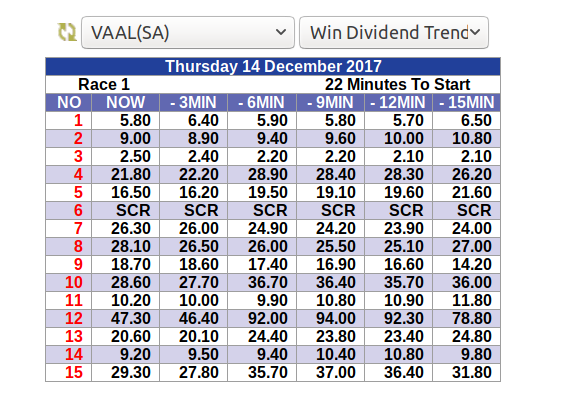Click the green refresh arrows icon
Image resolution: width=572 pixels, height=412 pixels.
(67, 32)
